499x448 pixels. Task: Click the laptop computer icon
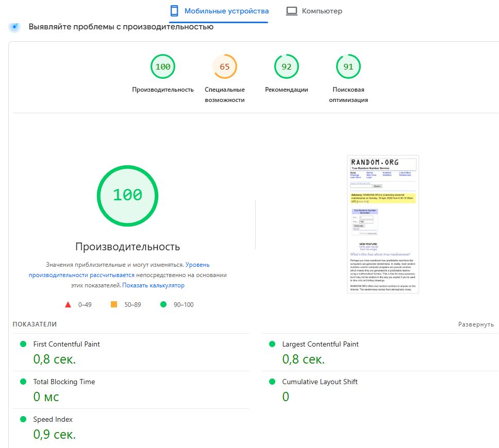(291, 11)
